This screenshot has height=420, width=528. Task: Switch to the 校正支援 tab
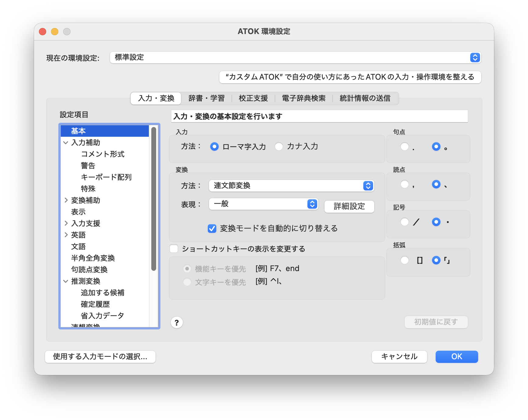point(253,98)
